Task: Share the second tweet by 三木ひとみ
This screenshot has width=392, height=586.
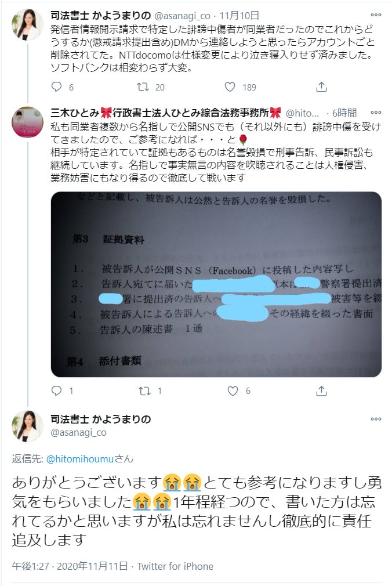Action: click(x=321, y=390)
